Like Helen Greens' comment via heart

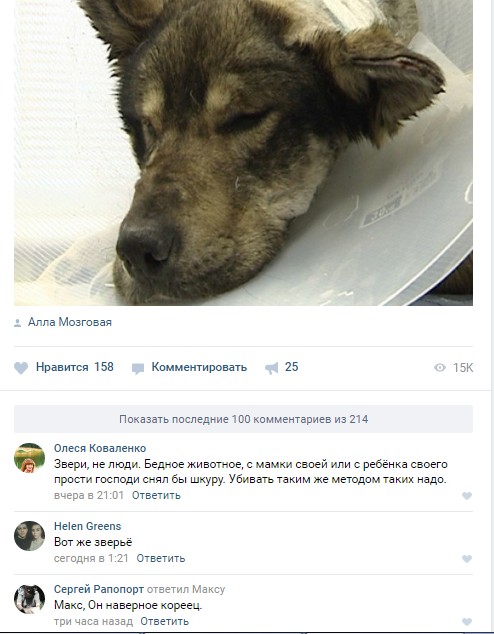(x=467, y=559)
